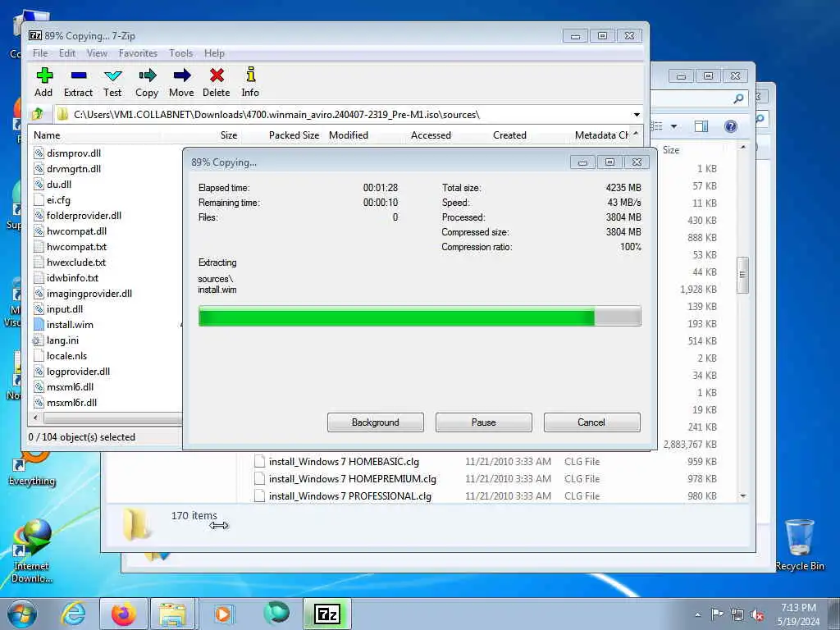Open the View menu
The image size is (840, 630).
pyautogui.click(x=97, y=53)
